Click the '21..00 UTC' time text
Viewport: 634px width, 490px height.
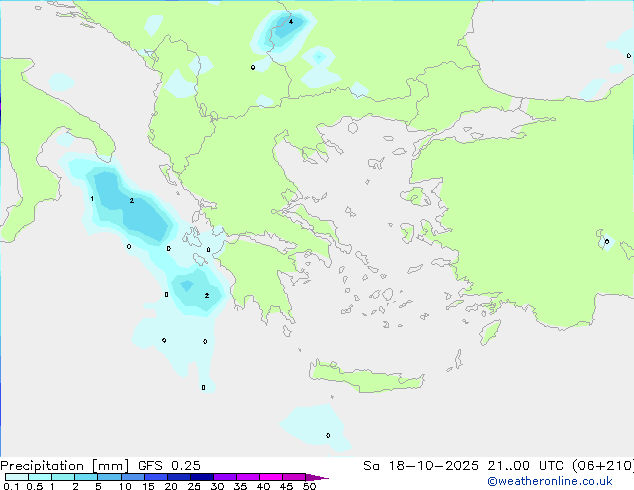tap(525, 466)
